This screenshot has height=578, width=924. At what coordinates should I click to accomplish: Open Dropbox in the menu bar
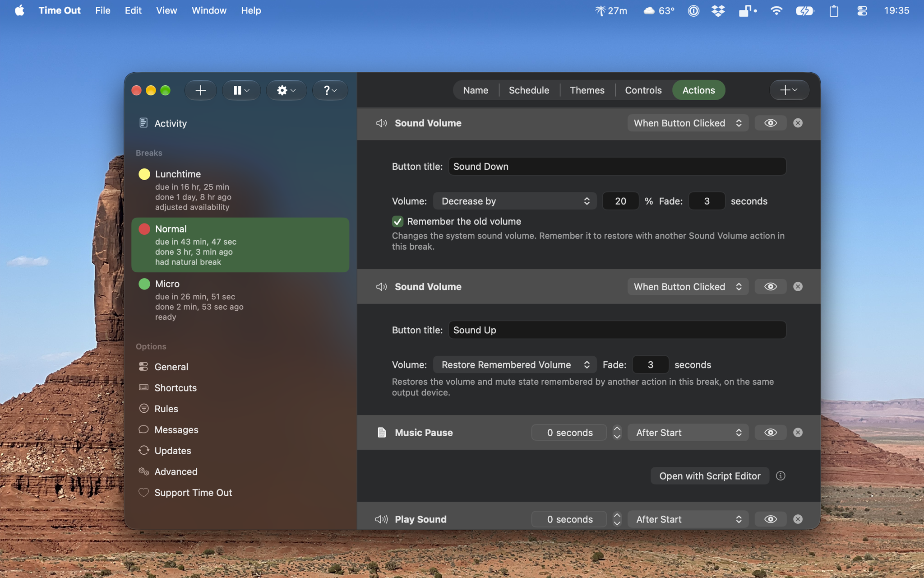pyautogui.click(x=718, y=10)
